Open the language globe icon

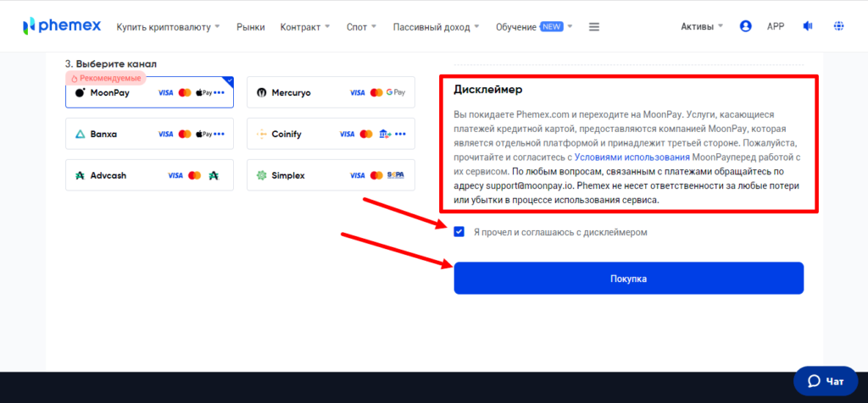click(x=838, y=26)
